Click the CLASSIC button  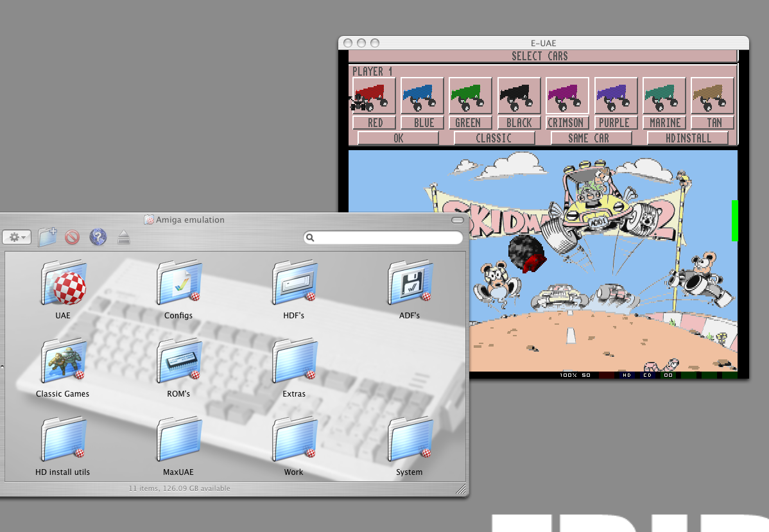click(494, 138)
